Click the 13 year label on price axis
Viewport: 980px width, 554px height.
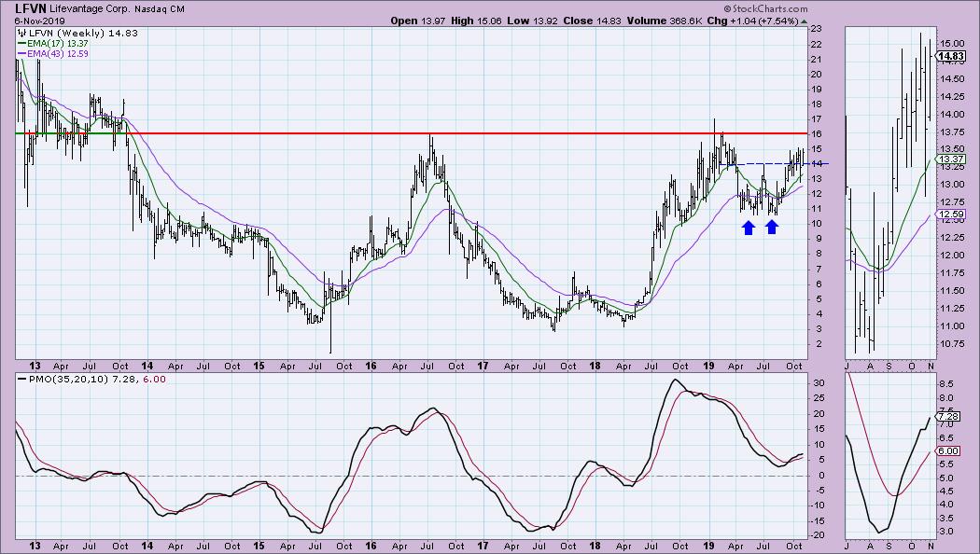click(x=35, y=366)
